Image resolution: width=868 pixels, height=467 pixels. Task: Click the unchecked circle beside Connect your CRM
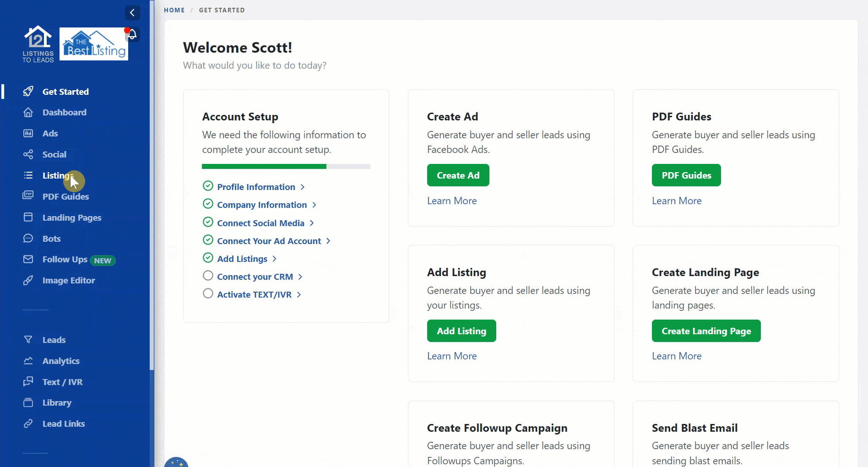click(x=208, y=276)
